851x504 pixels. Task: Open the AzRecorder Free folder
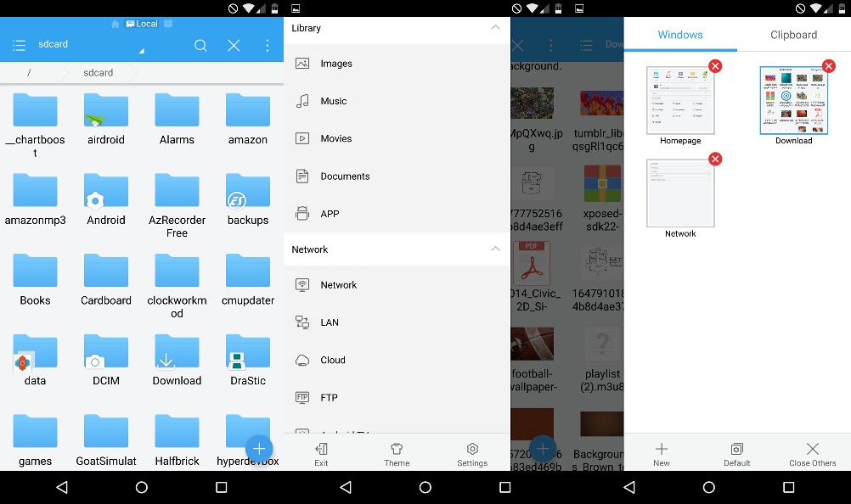coord(177,206)
